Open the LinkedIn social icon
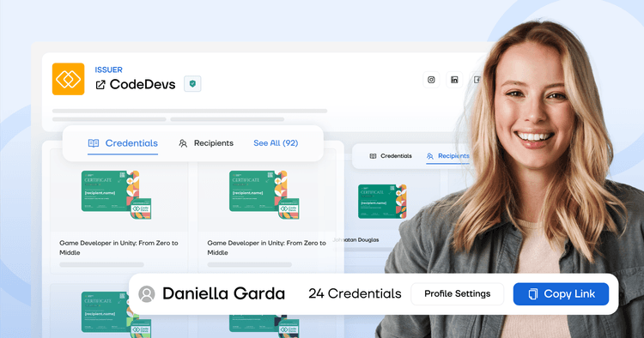The width and height of the screenshot is (644, 338). point(454,80)
